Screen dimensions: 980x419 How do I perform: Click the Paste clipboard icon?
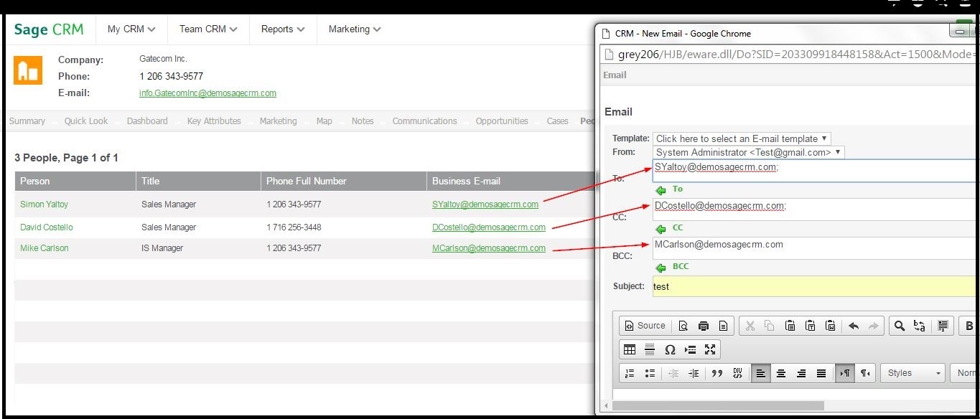coord(790,326)
